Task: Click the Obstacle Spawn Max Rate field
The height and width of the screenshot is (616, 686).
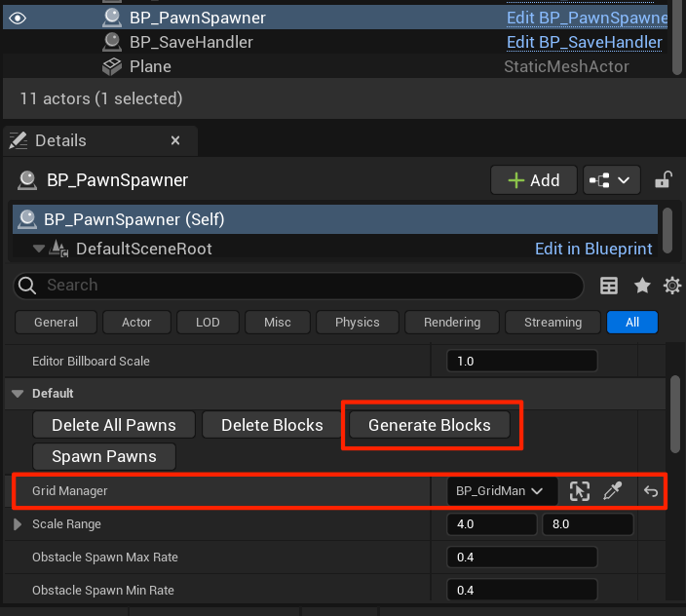Action: click(521, 558)
